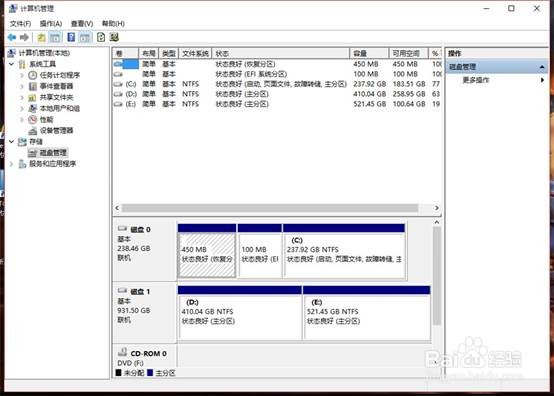Select (C:) 237.92 GB partition block
Image resolution: width=554 pixels, height=396 pixels.
(x=344, y=250)
